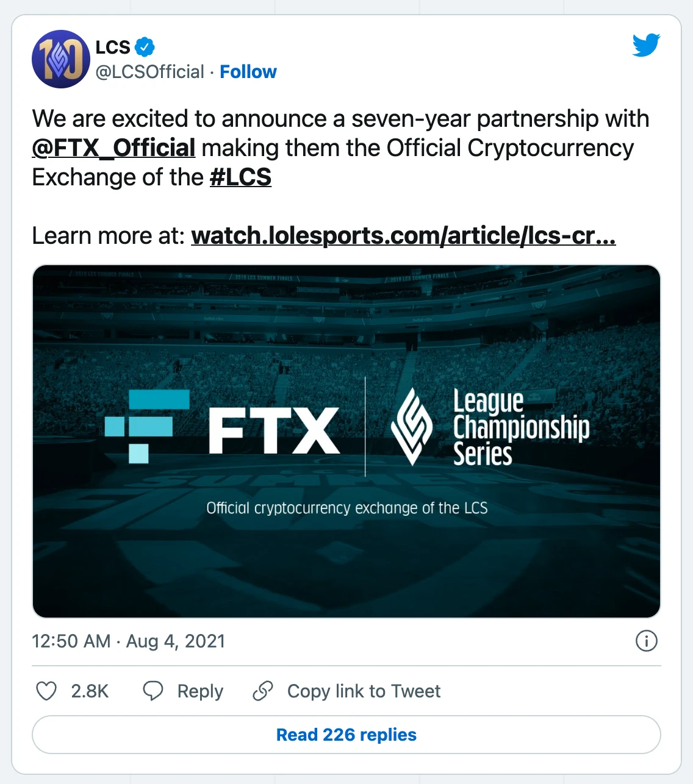Image resolution: width=693 pixels, height=784 pixels.
Task: Click the Reply text label
Action: [x=200, y=691]
